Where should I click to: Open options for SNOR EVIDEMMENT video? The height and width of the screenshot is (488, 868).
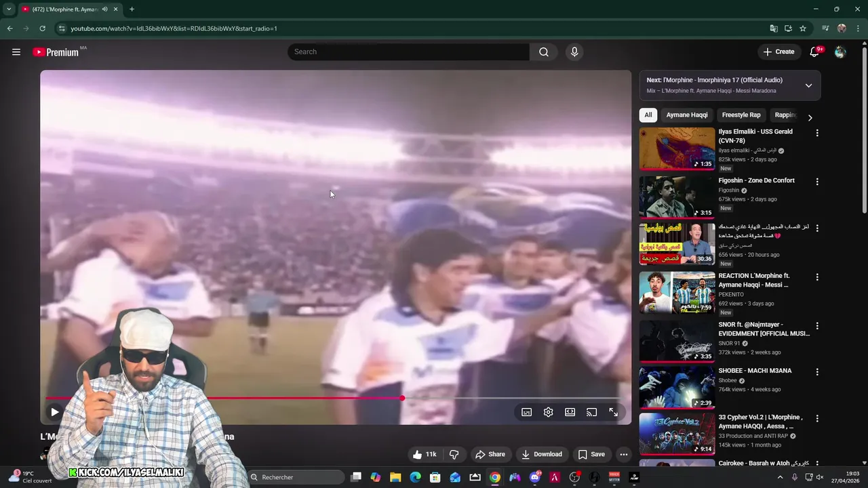click(817, 326)
